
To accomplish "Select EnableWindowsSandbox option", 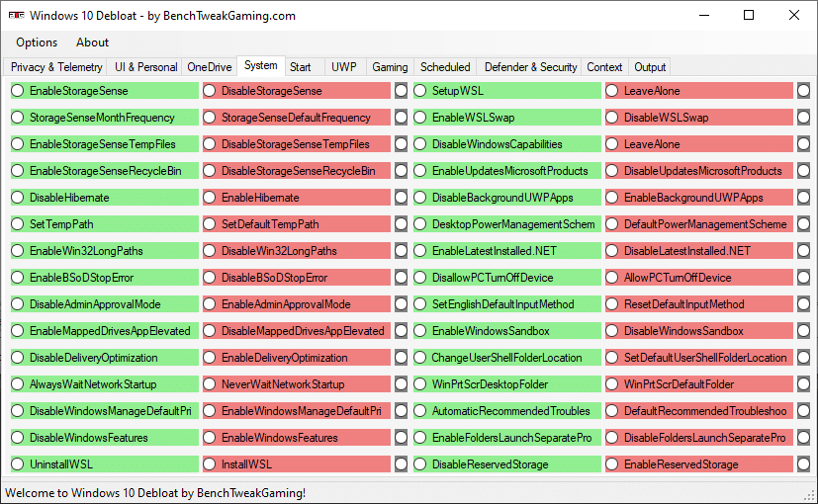I will click(x=507, y=331).
